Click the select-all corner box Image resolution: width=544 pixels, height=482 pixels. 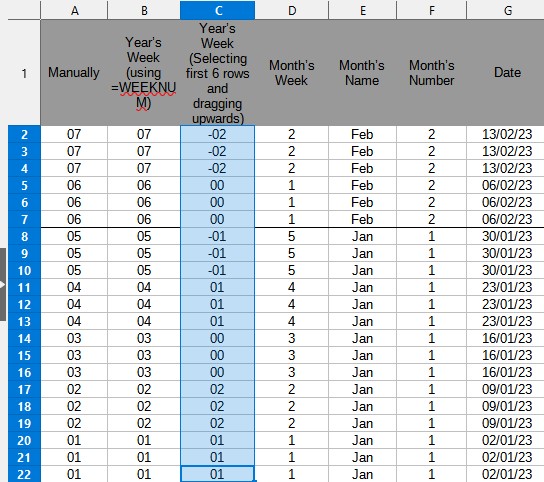[24, 10]
